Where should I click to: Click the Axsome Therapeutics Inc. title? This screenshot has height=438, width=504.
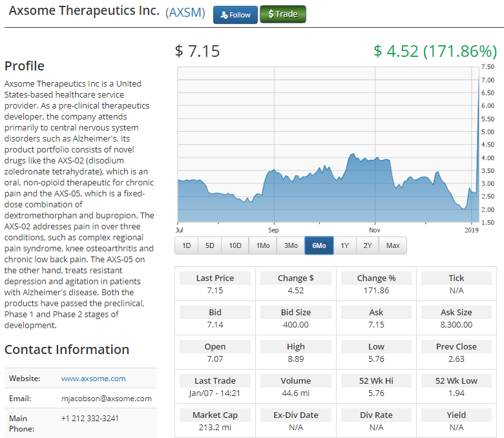(84, 10)
